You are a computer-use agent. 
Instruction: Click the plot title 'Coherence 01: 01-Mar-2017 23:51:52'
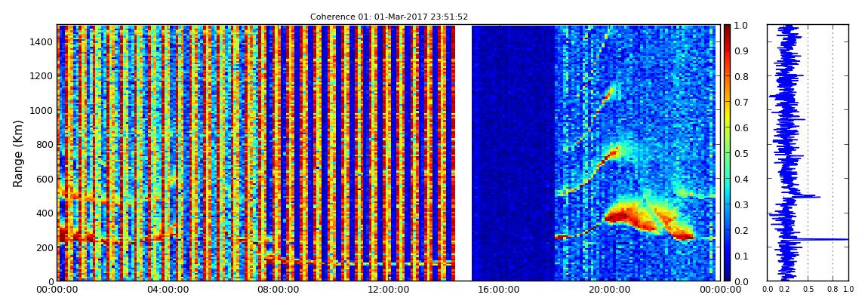coord(389,17)
